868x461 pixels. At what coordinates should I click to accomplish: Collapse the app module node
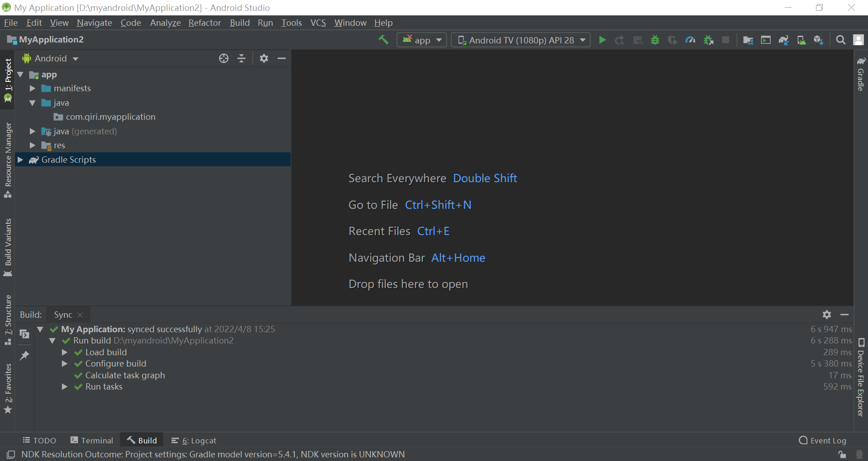coord(20,75)
